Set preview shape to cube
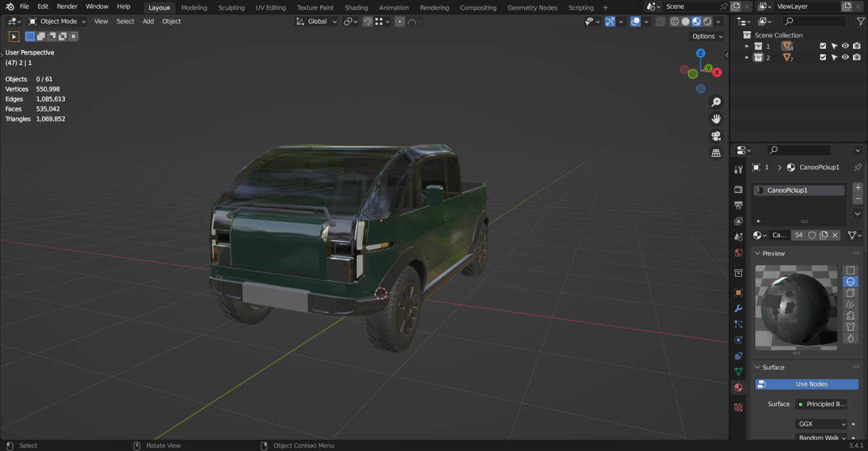The width and height of the screenshot is (868, 451). coord(851,293)
